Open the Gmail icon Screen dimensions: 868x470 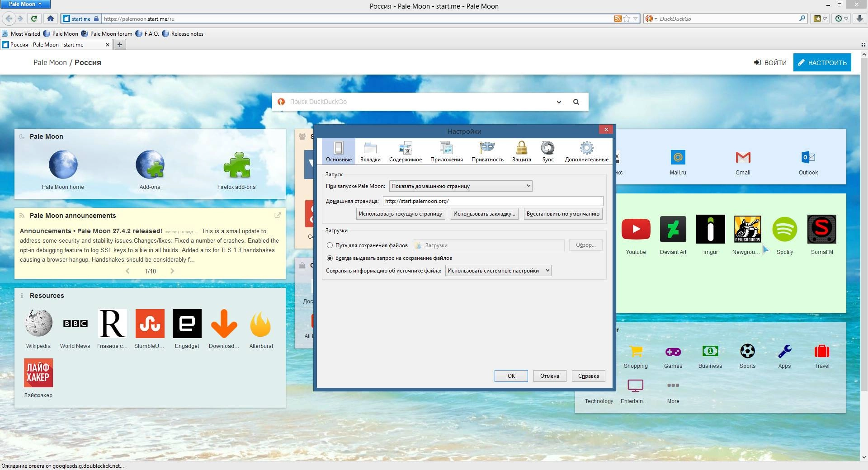coord(743,157)
